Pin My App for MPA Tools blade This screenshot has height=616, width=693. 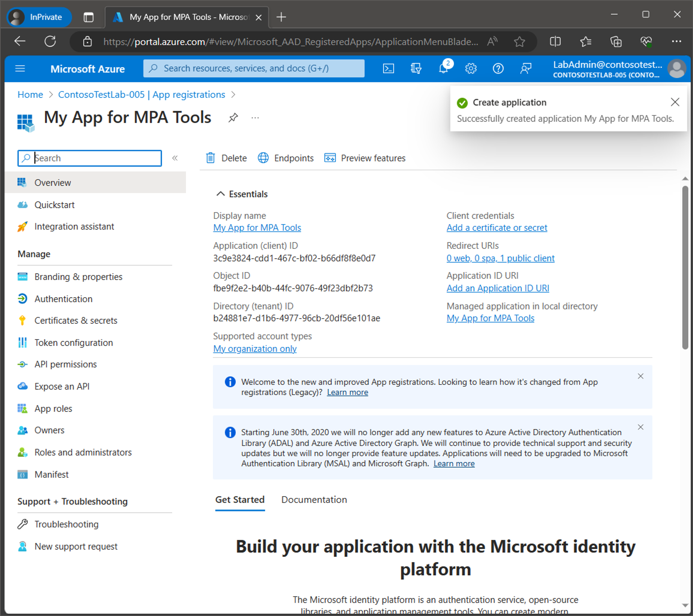(233, 118)
